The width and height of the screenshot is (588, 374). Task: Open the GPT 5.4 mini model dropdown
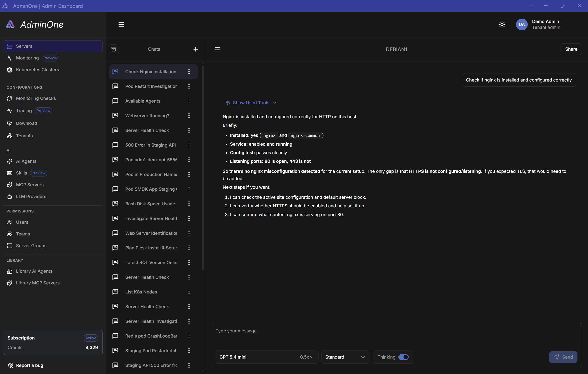pos(267,357)
